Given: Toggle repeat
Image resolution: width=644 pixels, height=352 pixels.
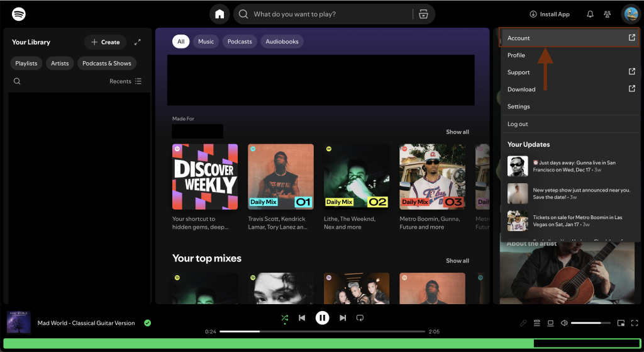Looking at the screenshot, I should (x=360, y=318).
